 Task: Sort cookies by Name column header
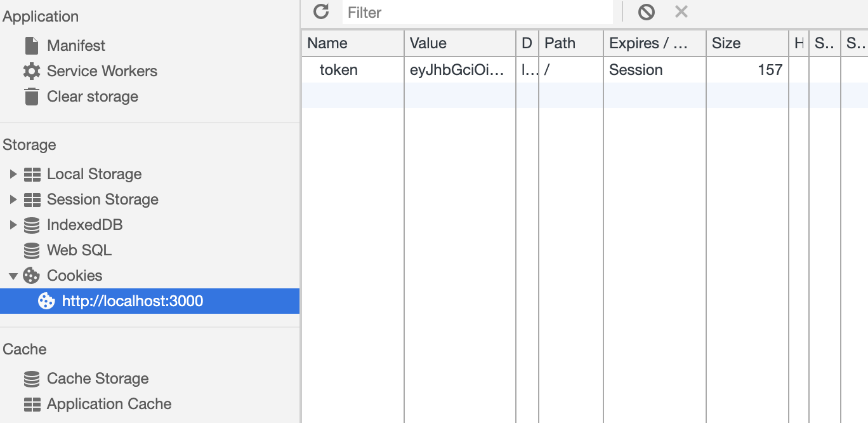pyautogui.click(x=353, y=43)
